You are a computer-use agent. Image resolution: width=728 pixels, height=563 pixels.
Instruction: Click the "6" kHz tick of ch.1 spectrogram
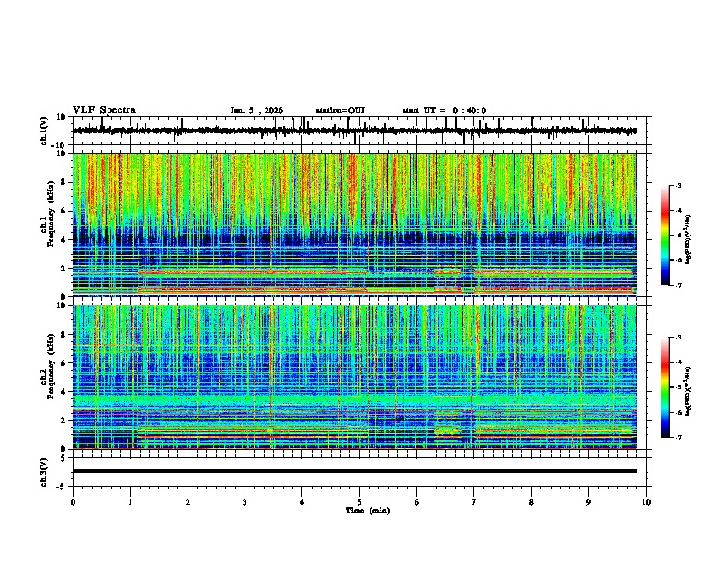63,212
